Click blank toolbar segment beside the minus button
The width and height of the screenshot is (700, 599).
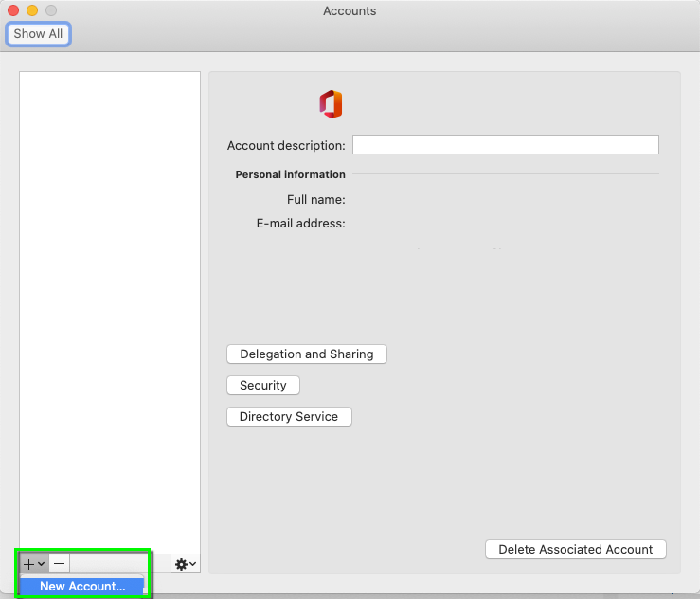coord(118,564)
